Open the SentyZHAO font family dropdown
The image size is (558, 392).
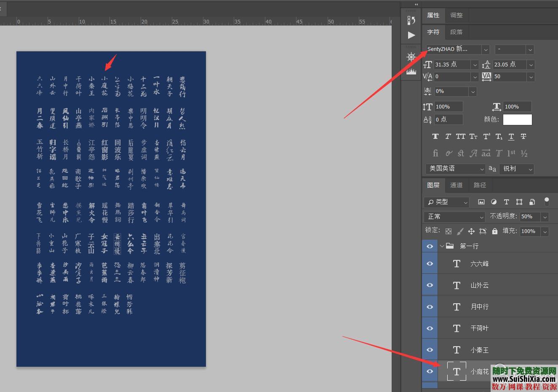pos(486,50)
